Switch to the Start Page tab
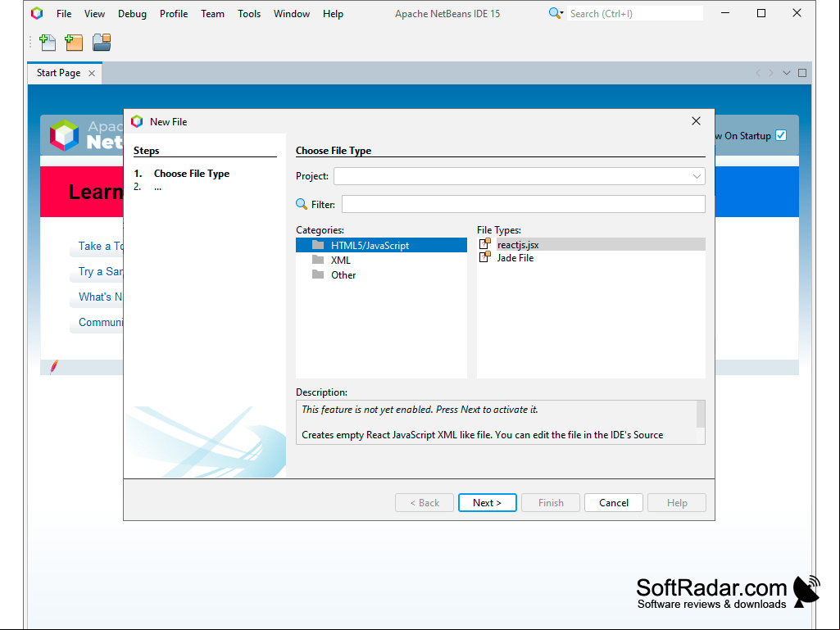840x630 pixels. (x=58, y=73)
